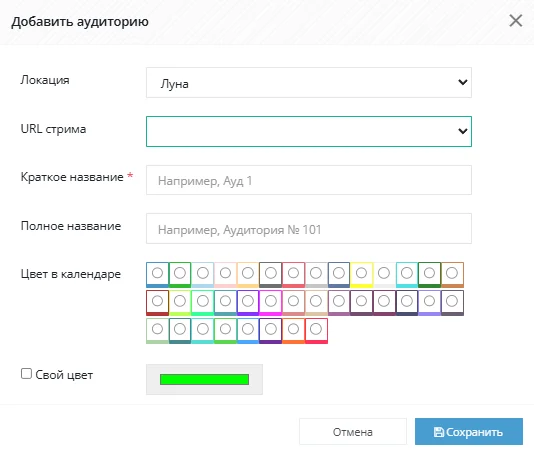Select Луна location combo box
The image size is (534, 458).
(309, 82)
